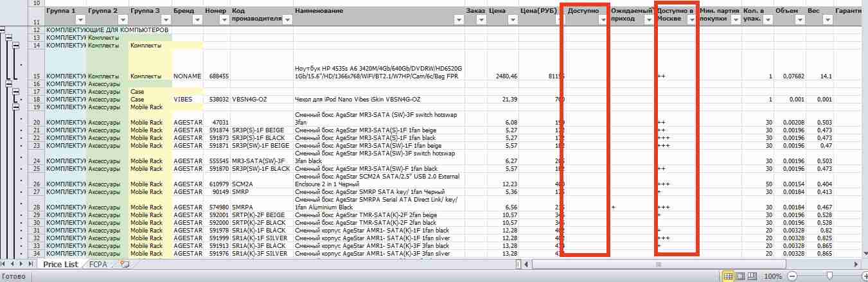The width and height of the screenshot is (868, 282).
Task: Open the Мин. партия покупки filter dropdown
Action: [x=735, y=20]
